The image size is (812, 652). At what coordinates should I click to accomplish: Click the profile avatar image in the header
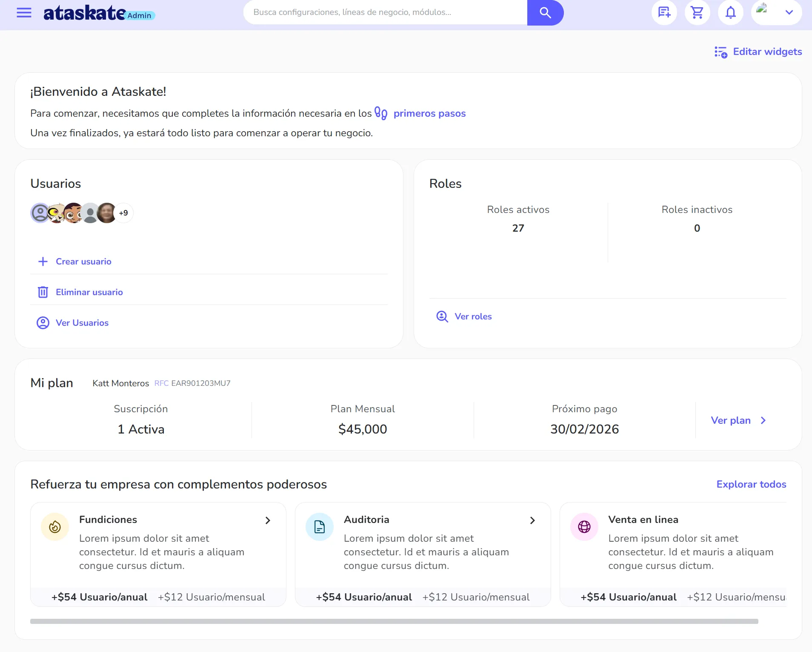click(762, 8)
